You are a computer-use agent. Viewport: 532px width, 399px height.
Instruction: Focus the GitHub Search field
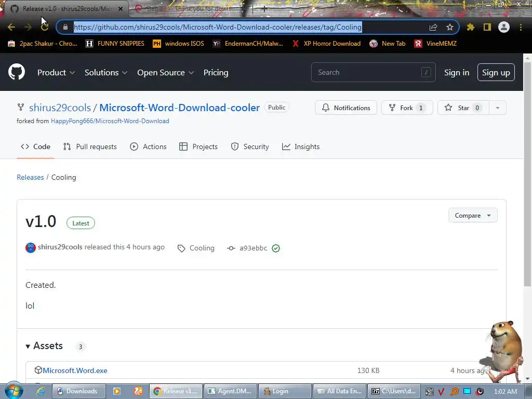(373, 72)
